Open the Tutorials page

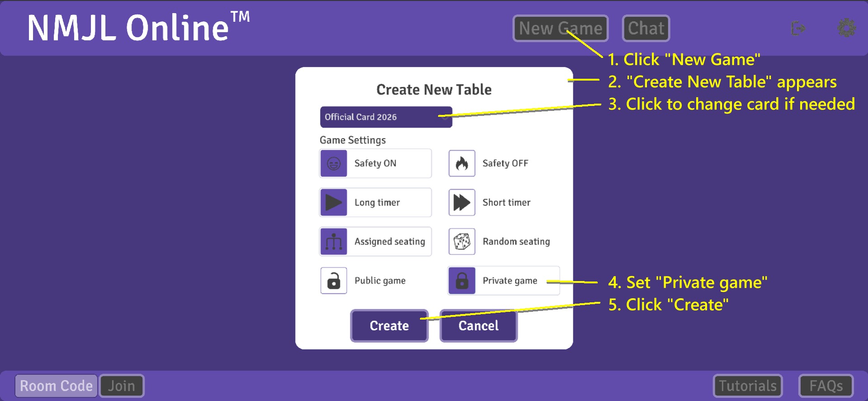(748, 386)
